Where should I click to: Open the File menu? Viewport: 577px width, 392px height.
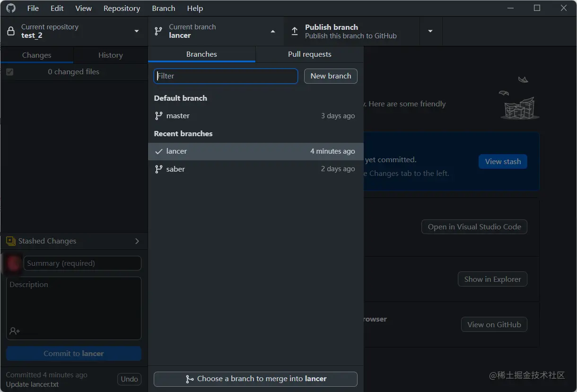coord(33,8)
